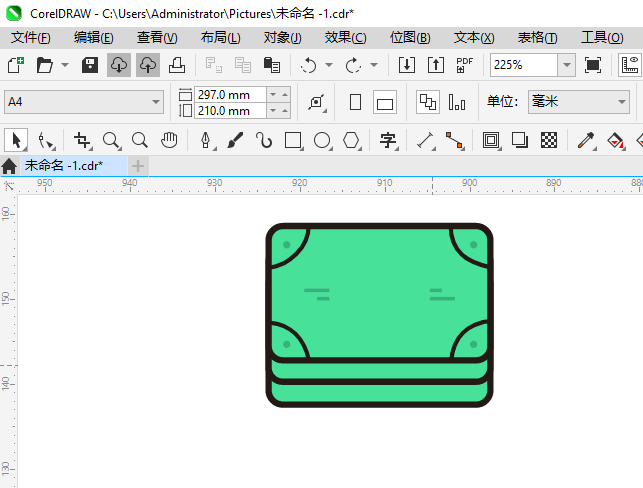Set page orientation to landscape

tap(385, 102)
